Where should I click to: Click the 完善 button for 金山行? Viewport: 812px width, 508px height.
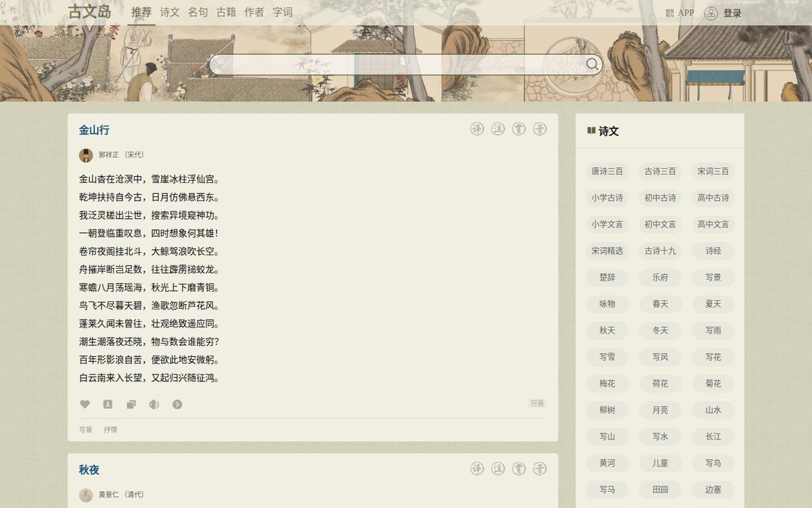point(537,404)
